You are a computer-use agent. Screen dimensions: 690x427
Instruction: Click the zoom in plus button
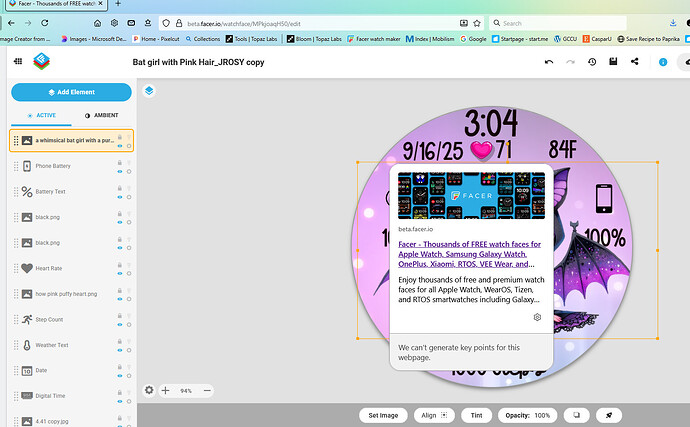[x=164, y=390]
